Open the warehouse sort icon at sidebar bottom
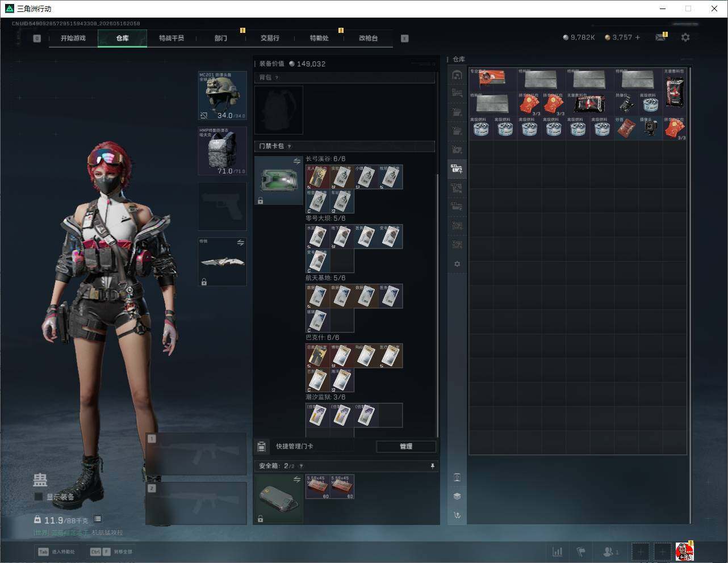Viewport: 728px width, 563px height. (x=457, y=515)
